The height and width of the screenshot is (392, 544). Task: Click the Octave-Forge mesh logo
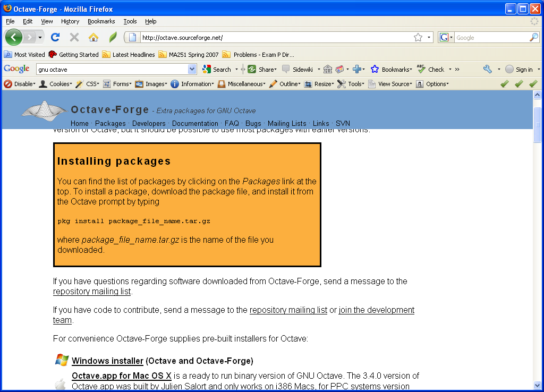click(44, 110)
